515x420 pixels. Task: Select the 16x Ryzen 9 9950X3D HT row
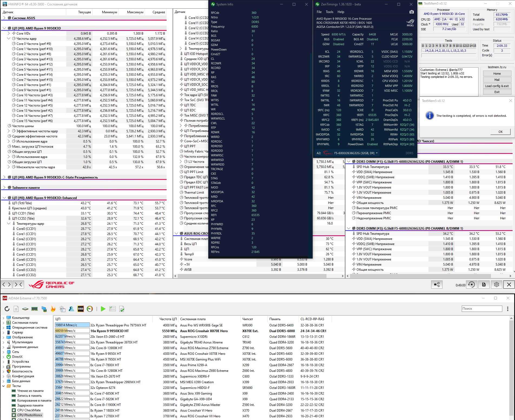point(190,331)
